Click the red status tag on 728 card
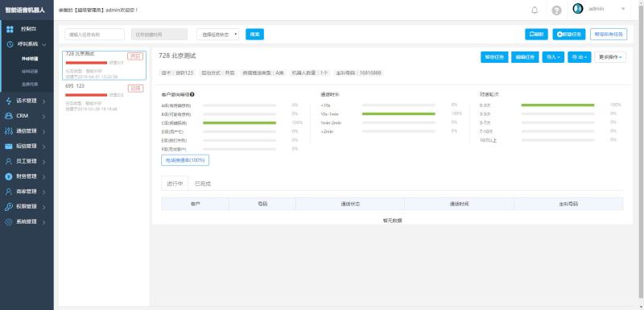The height and width of the screenshot is (310, 644). click(x=135, y=56)
